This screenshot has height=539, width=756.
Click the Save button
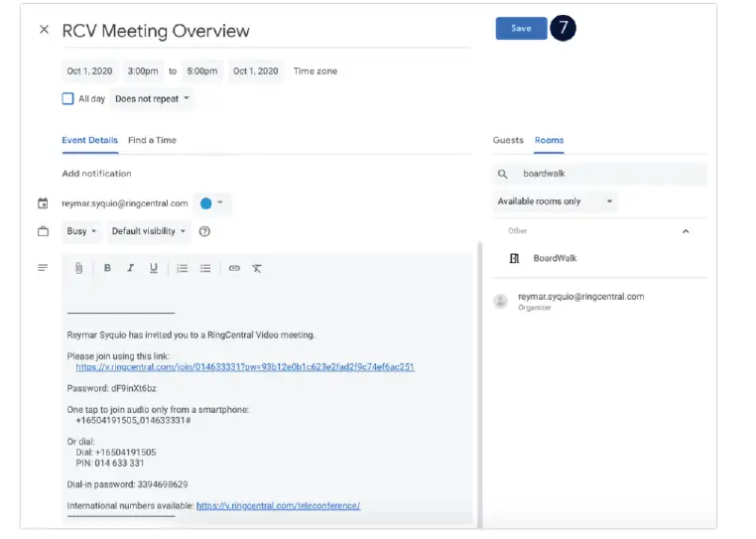521,29
